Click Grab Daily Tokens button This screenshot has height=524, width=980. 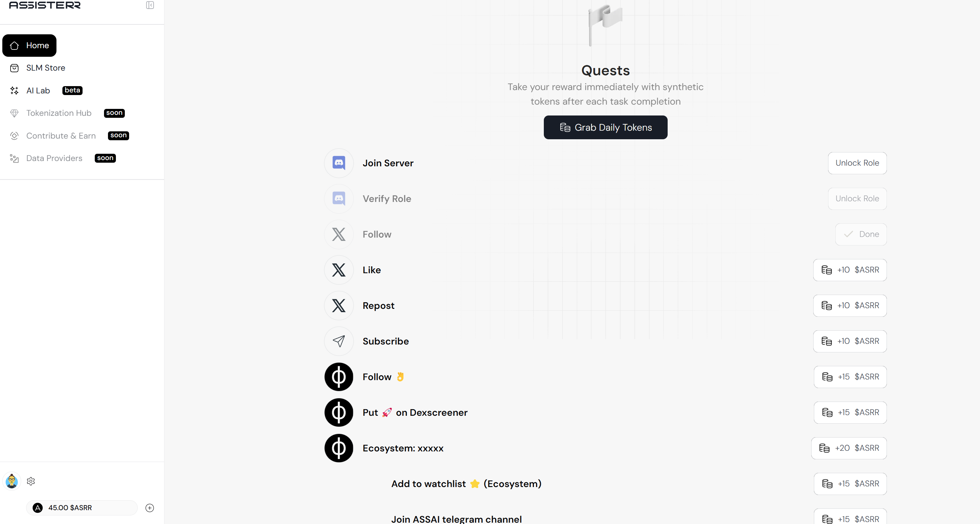(605, 127)
